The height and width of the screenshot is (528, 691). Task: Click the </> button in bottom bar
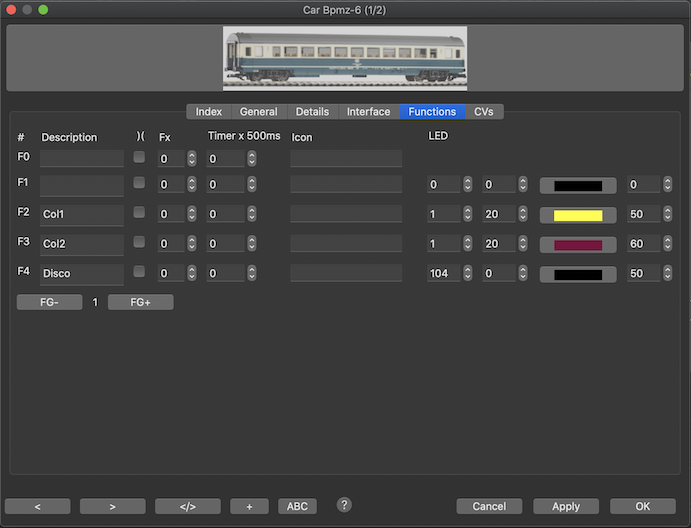coord(187,506)
